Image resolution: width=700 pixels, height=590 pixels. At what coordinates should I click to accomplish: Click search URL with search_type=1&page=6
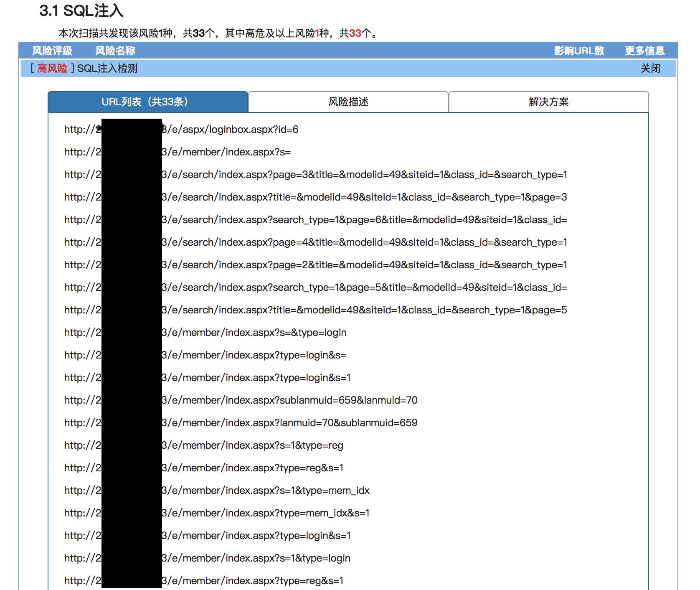pyautogui.click(x=364, y=220)
